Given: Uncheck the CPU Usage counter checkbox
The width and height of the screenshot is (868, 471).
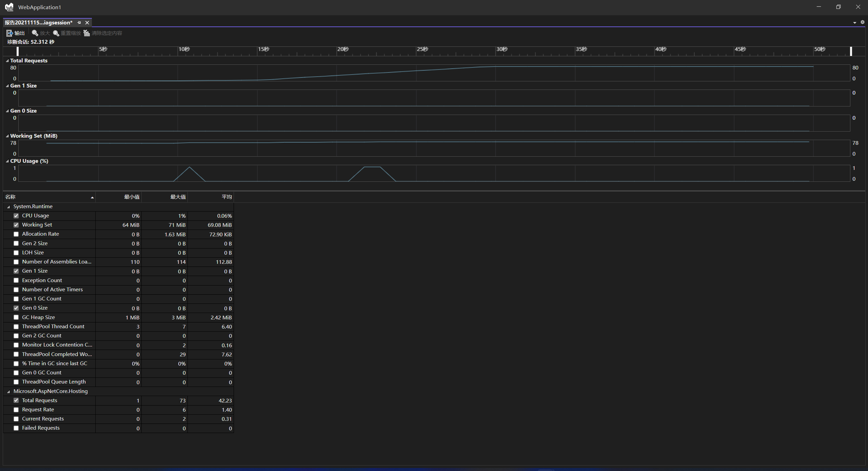Looking at the screenshot, I should (16, 216).
